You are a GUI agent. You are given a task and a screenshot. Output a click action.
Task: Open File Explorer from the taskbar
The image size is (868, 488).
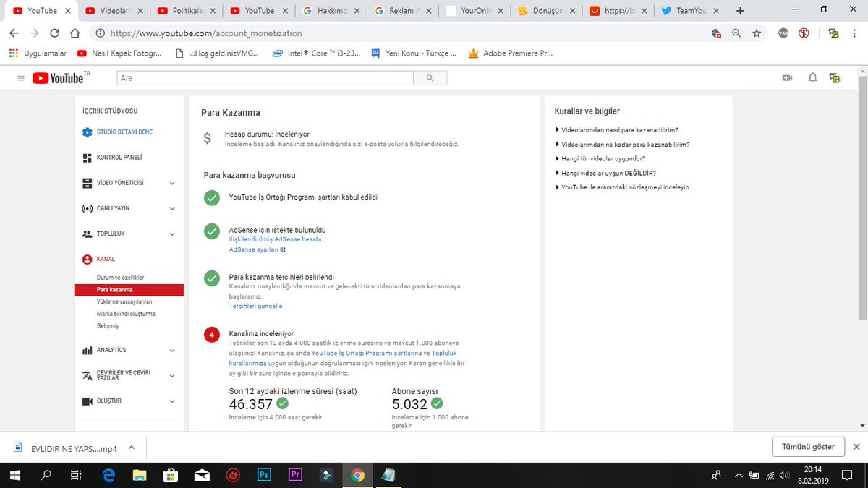(140, 475)
